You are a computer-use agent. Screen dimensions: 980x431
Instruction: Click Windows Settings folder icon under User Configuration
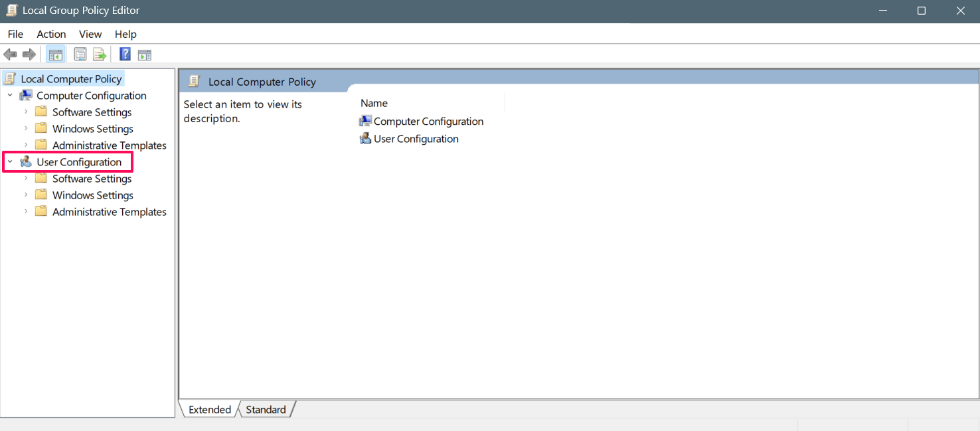pyautogui.click(x=41, y=195)
